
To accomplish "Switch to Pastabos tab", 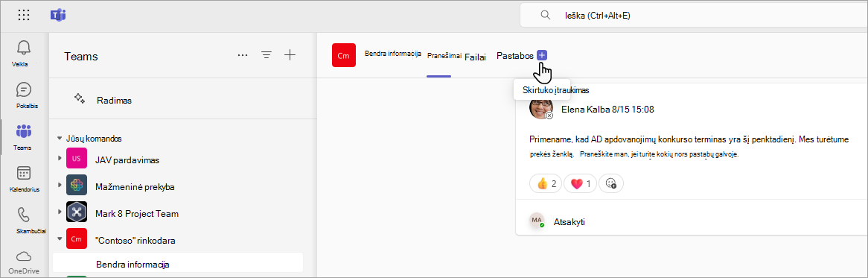I will tap(515, 56).
